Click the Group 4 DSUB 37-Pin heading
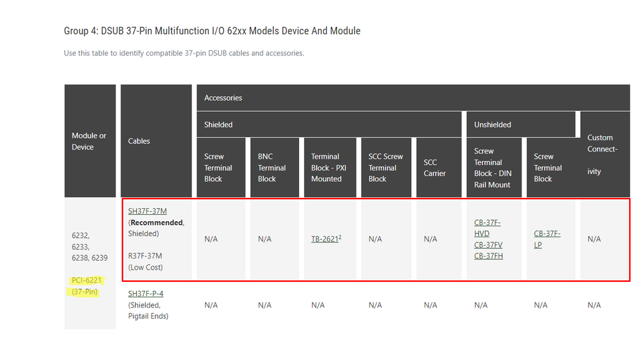 click(212, 31)
